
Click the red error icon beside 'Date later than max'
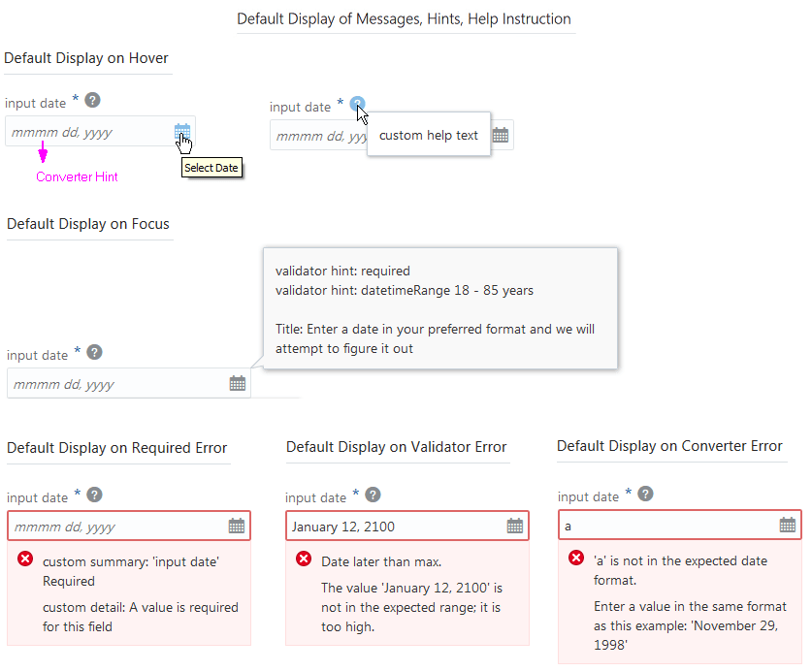pyautogui.click(x=304, y=558)
